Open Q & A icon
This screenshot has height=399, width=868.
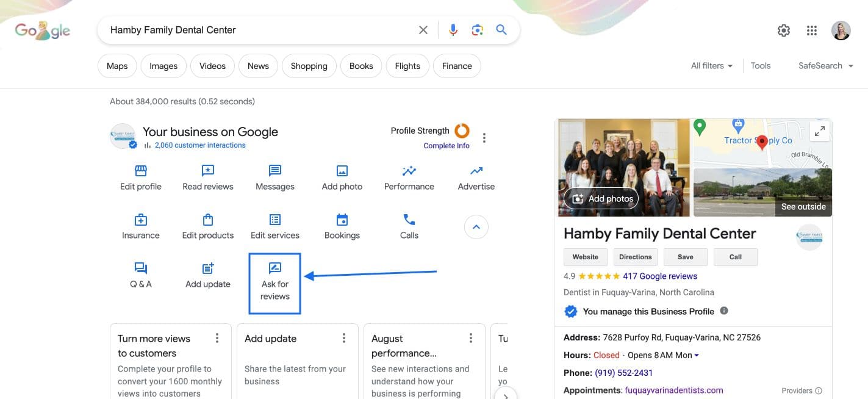(x=141, y=268)
